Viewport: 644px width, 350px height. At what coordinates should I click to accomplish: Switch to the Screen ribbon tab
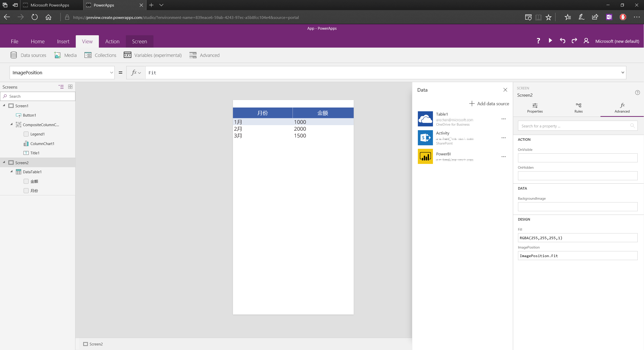coord(140,42)
